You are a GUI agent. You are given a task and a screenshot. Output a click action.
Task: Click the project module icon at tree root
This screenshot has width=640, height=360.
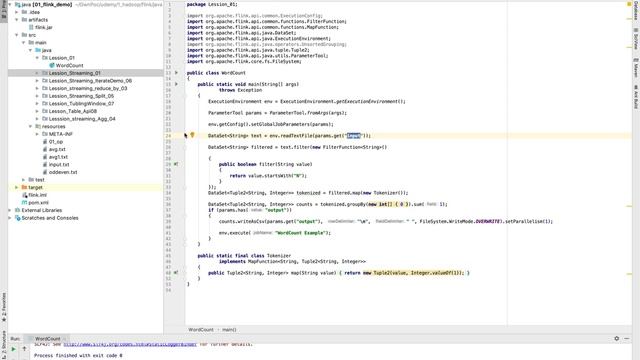click(18, 4)
